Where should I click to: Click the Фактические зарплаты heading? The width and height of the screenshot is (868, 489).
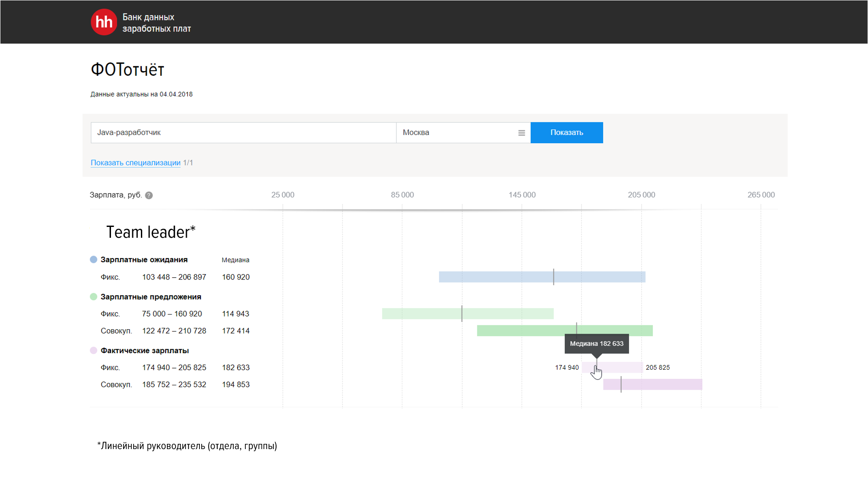tap(144, 351)
